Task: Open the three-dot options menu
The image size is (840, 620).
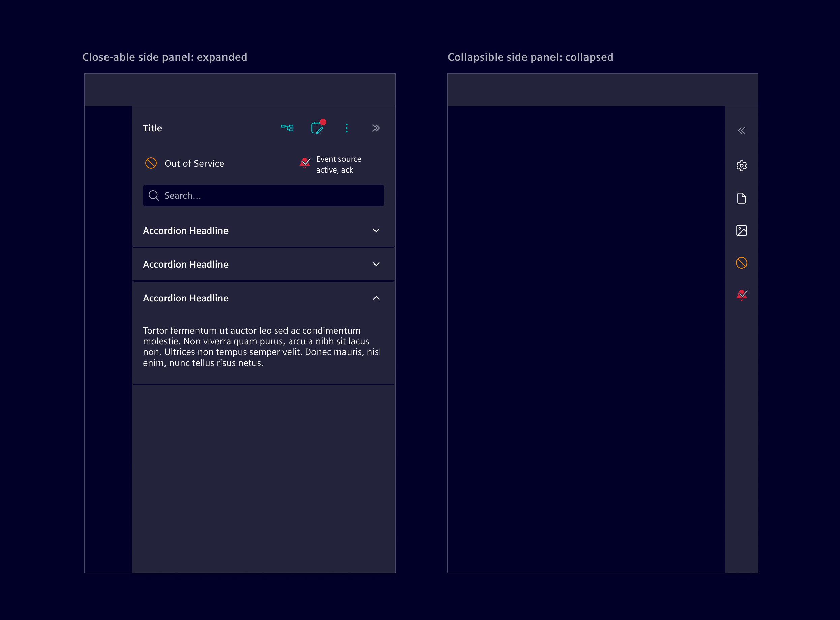Action: point(347,128)
